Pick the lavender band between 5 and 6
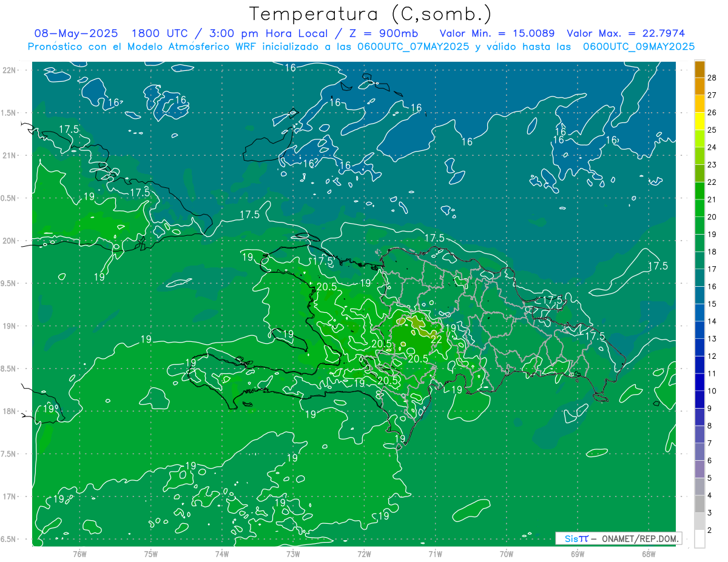Viewport: 728px width, 562px height. click(x=699, y=469)
